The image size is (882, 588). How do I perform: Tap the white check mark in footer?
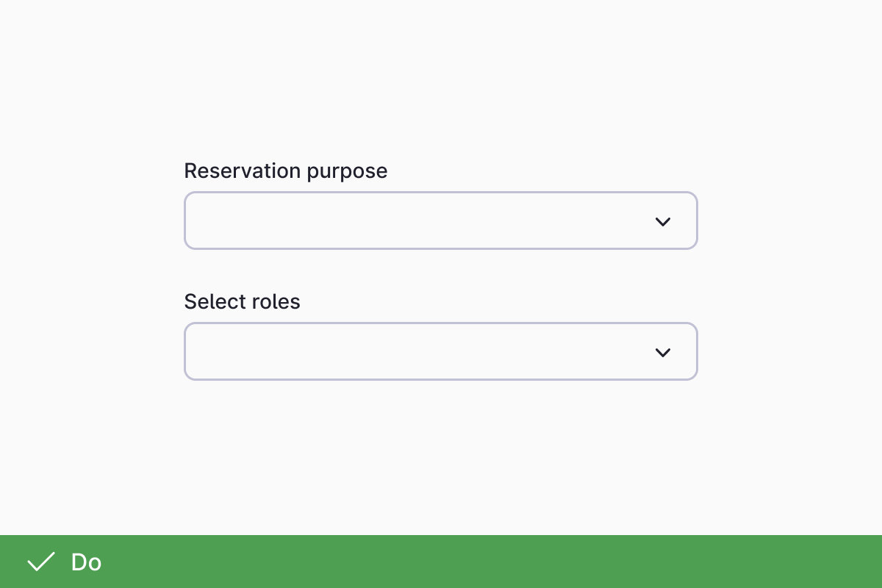click(41, 562)
